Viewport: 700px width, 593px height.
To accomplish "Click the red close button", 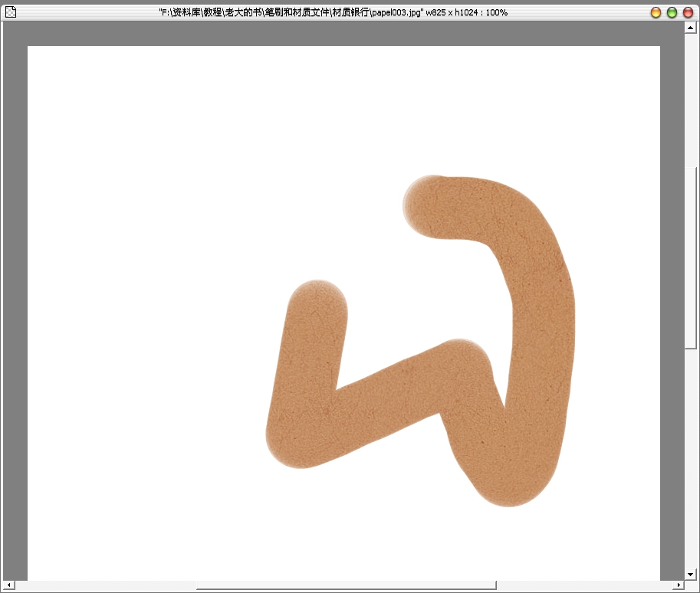I will [x=688, y=12].
